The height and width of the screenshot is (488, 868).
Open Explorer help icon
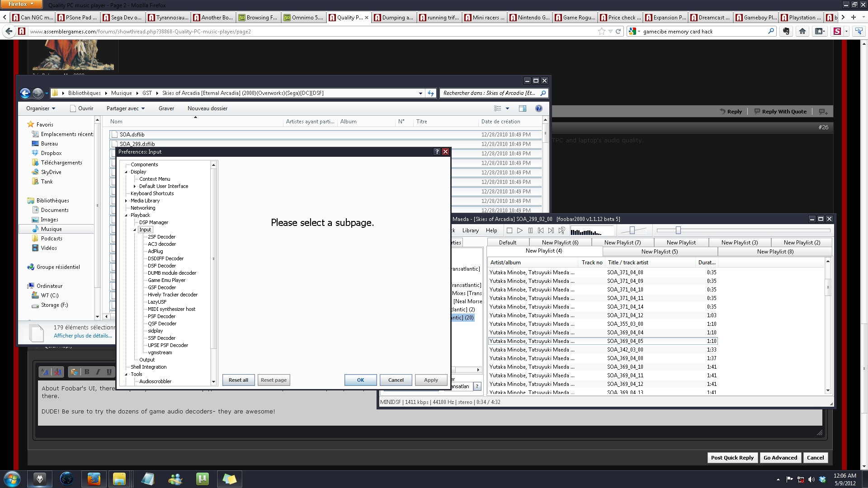coord(539,108)
